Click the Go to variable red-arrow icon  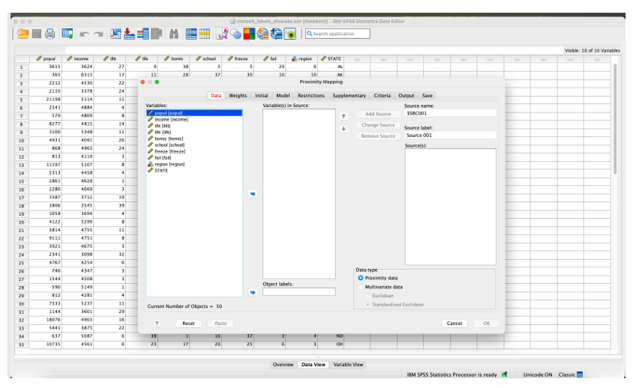pyautogui.click(x=129, y=34)
